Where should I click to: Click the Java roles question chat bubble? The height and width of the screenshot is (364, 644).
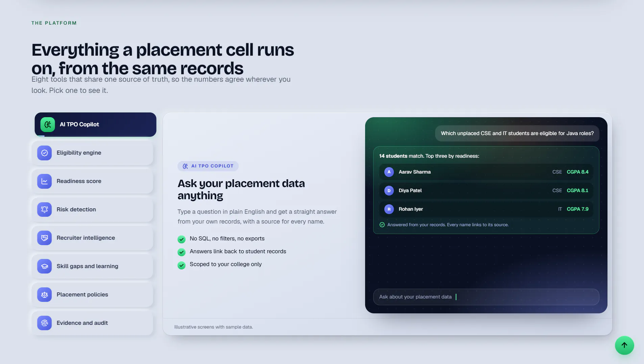coord(517,133)
